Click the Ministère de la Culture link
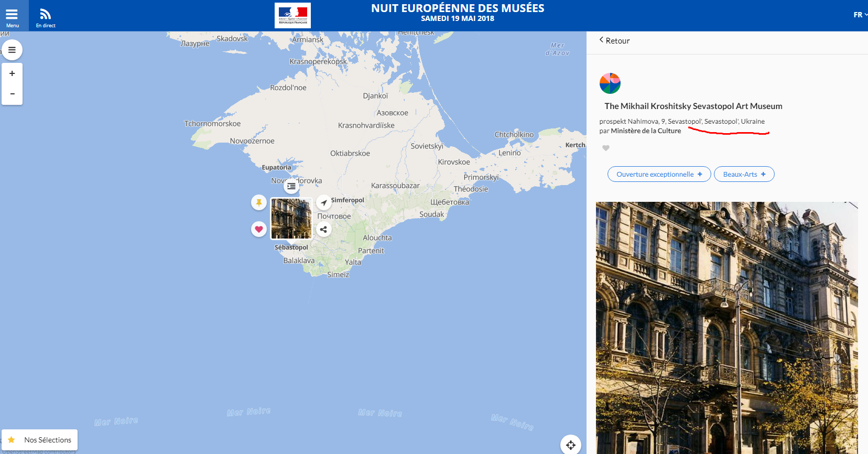 646,131
